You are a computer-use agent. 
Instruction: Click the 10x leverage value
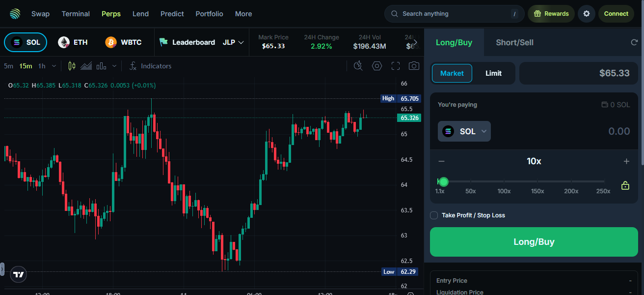point(534,161)
